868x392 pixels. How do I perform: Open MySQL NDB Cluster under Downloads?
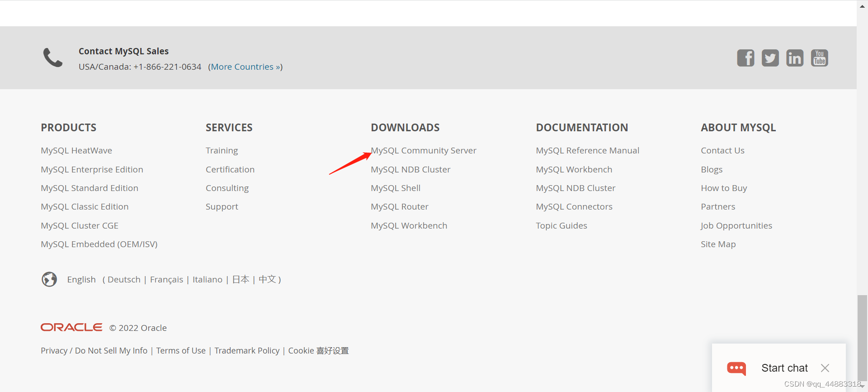coord(410,169)
